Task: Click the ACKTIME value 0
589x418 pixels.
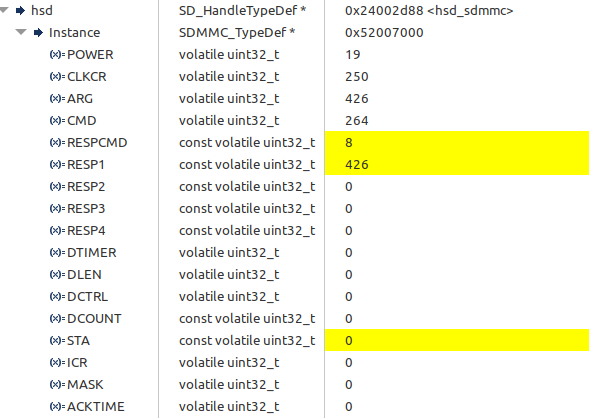Action: click(349, 406)
